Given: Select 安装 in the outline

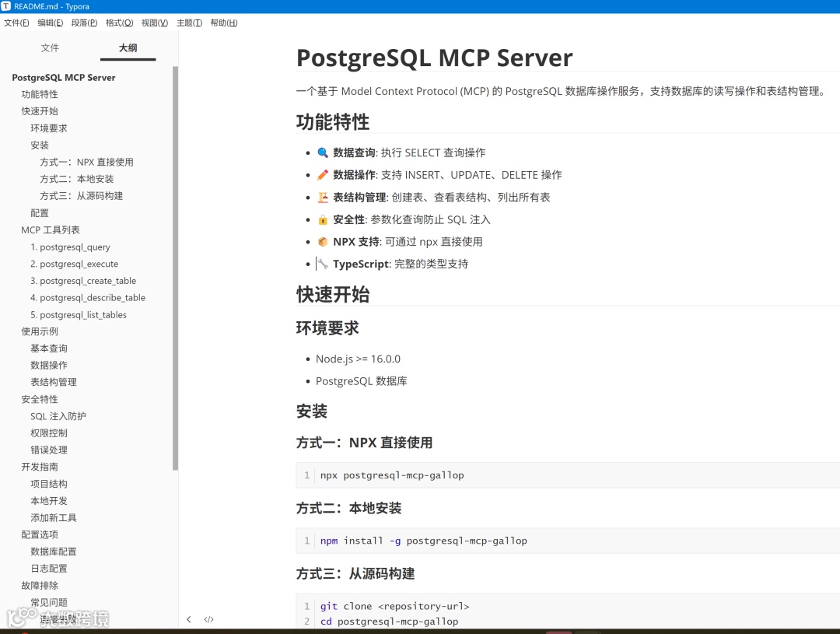Looking at the screenshot, I should coord(40,145).
